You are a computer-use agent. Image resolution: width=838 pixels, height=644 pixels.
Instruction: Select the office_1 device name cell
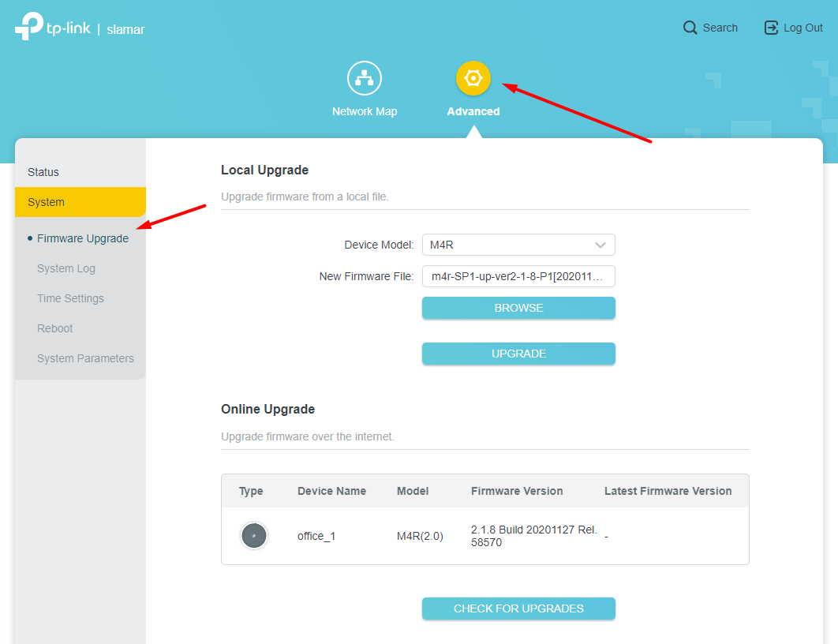pyautogui.click(x=316, y=536)
